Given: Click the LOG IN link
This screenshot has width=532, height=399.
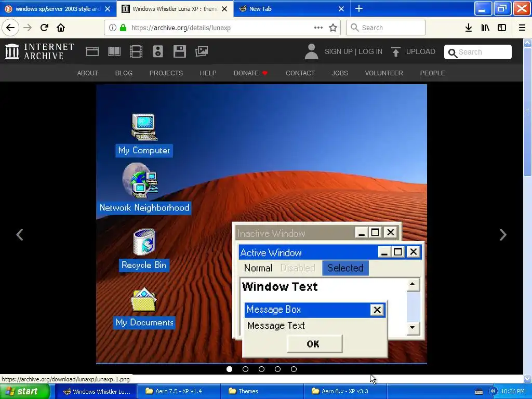Looking at the screenshot, I should (x=370, y=51).
